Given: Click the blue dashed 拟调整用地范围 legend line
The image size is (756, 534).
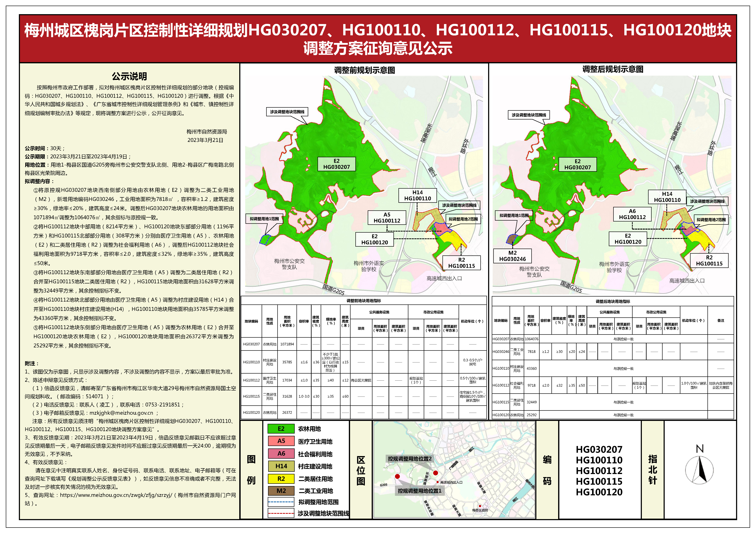Looking at the screenshot, I should click(x=281, y=502).
